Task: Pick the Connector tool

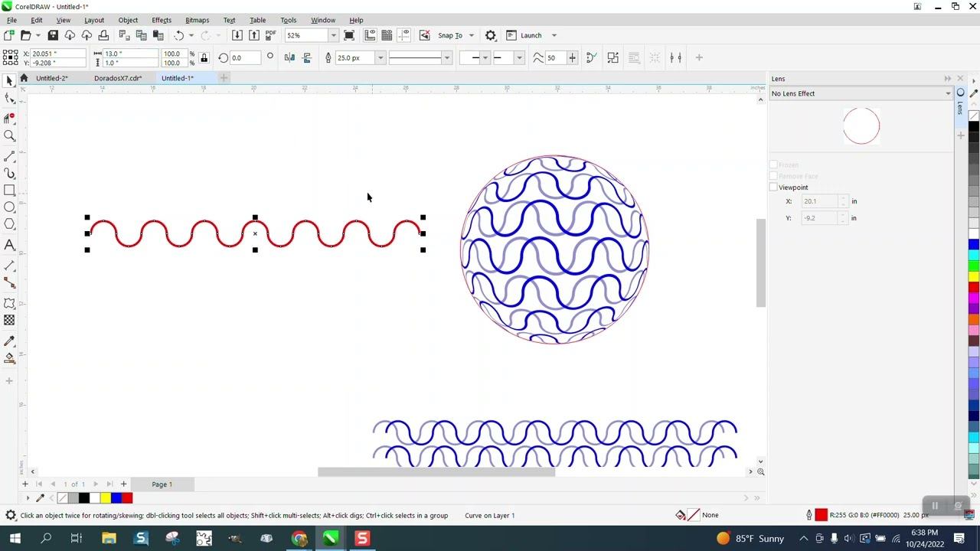Action: (9, 283)
